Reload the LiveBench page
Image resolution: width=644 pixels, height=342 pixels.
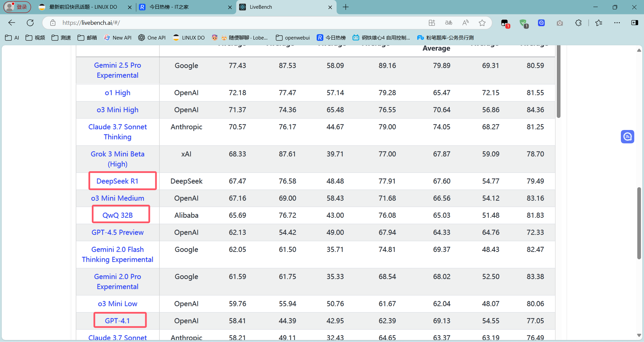(30, 23)
